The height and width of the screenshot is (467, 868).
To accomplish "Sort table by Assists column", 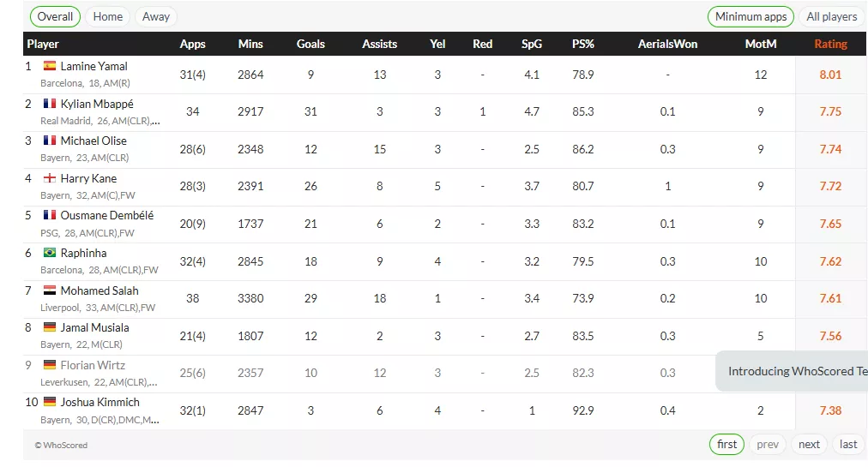I will point(379,44).
